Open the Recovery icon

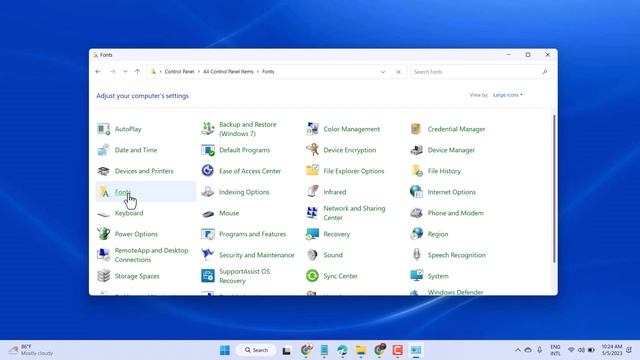coord(312,234)
